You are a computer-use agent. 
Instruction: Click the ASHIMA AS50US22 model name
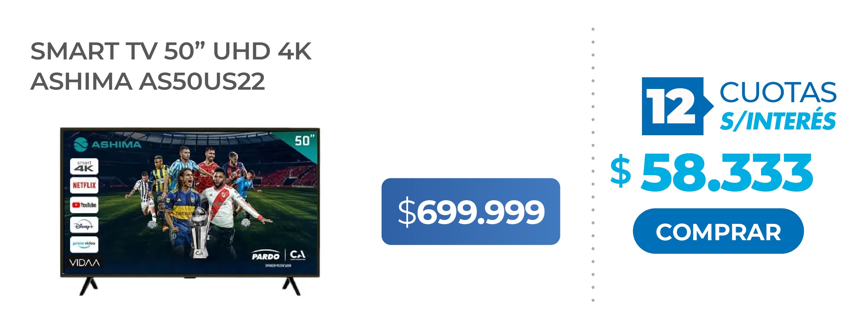(148, 81)
